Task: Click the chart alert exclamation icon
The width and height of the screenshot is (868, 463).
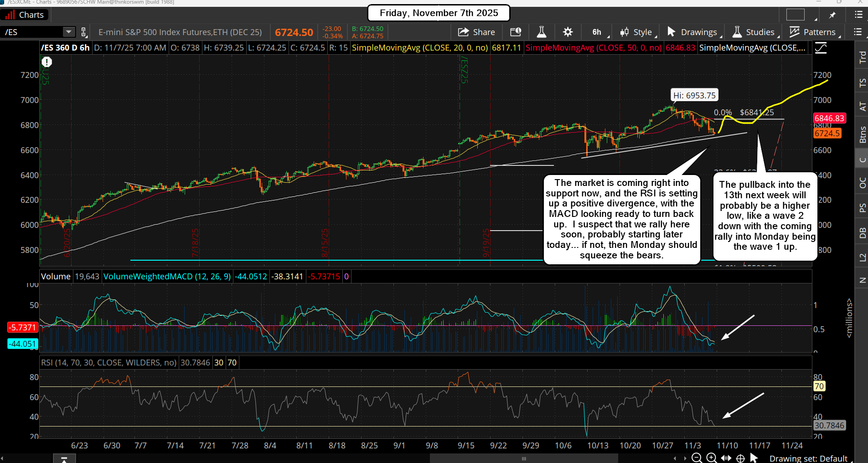Action: click(47, 62)
